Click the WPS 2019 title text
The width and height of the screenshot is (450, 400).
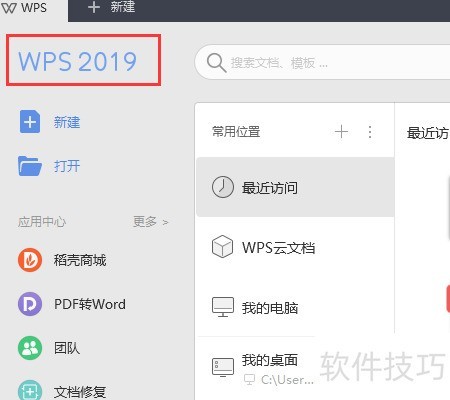[77, 61]
